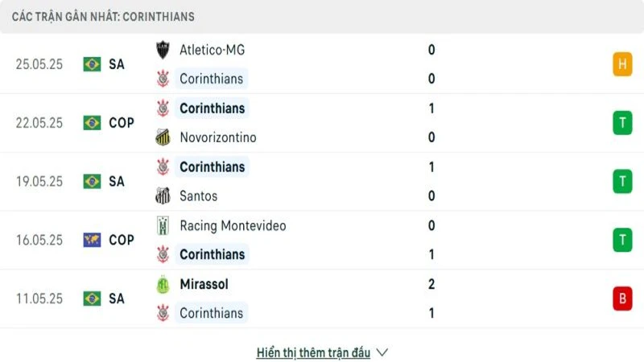Click the Novorizontino club crest icon
This screenshot has width=644, height=362.
(163, 138)
